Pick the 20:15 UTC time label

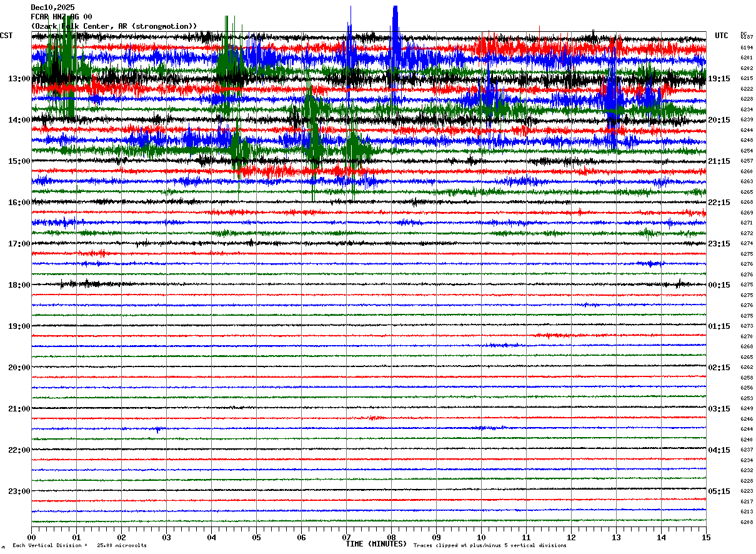click(719, 120)
